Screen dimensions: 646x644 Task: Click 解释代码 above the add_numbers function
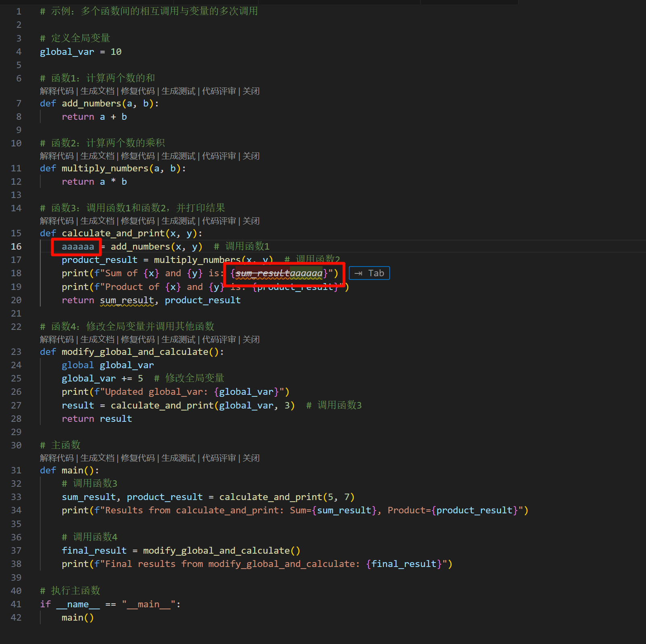tap(57, 91)
